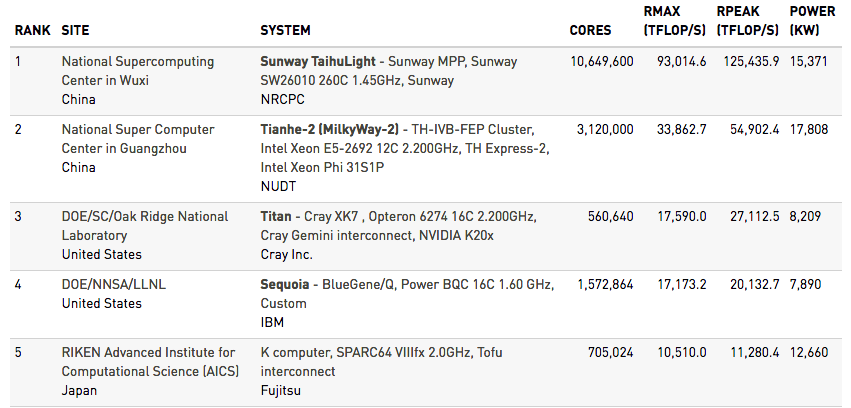
Task: Select the POWER (KW) column header
Action: tap(812, 21)
